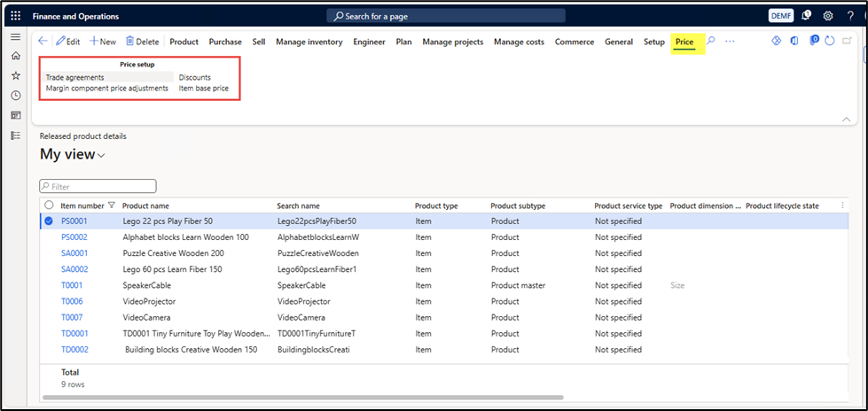The height and width of the screenshot is (411, 868).
Task: Open Favorites star icon in sidebar
Action: point(15,75)
